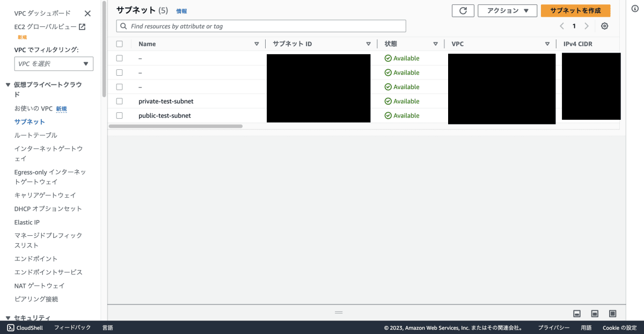Click the 新規 badge beside お使いの VPC
The width and height of the screenshot is (644, 334).
click(x=61, y=108)
